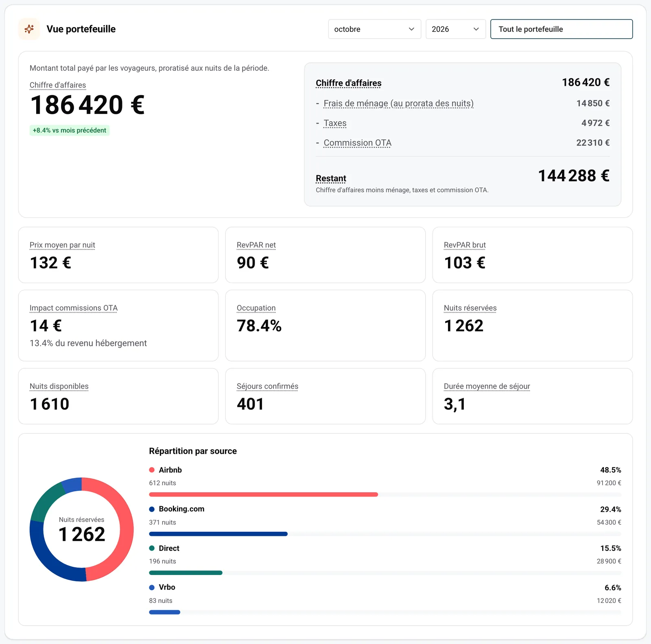Open the 2026 year dropdown
This screenshot has height=644, width=651.
click(x=456, y=29)
